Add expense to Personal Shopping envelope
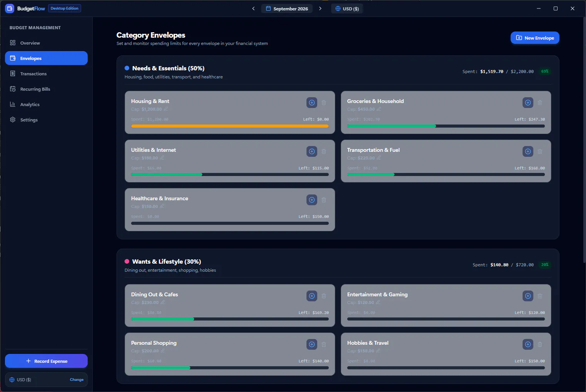 coord(312,344)
